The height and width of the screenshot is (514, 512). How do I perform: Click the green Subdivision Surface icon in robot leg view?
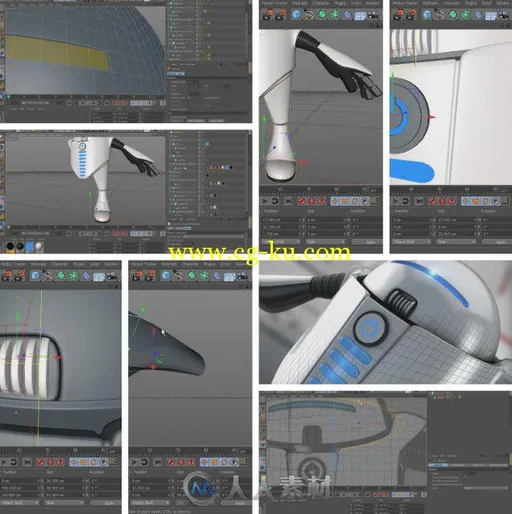pos(322,15)
